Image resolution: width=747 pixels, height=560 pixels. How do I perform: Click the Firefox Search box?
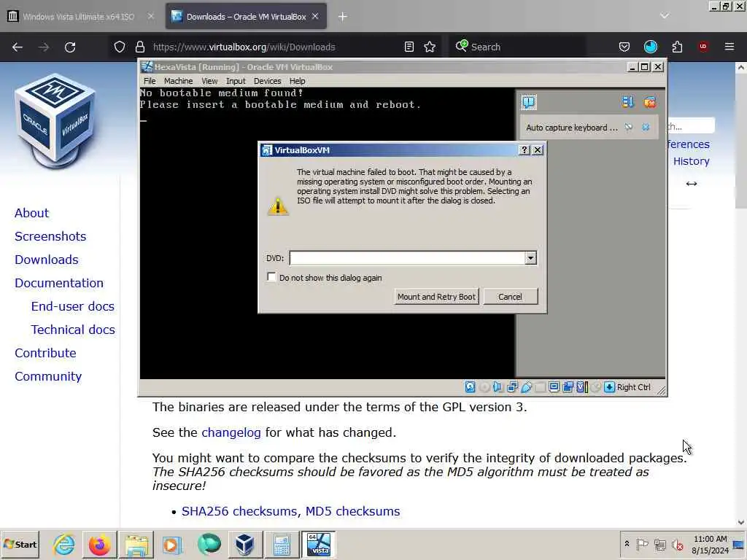tap(518, 47)
